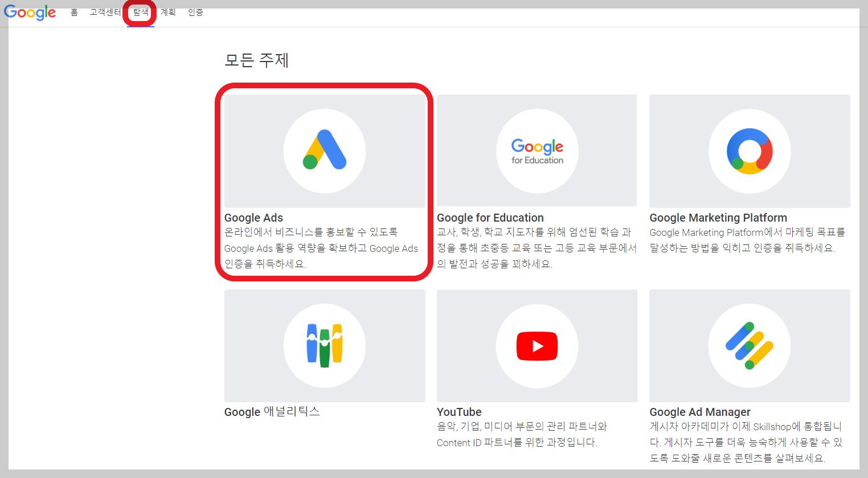Open the Google Ad Manager stripes icon

750,346
